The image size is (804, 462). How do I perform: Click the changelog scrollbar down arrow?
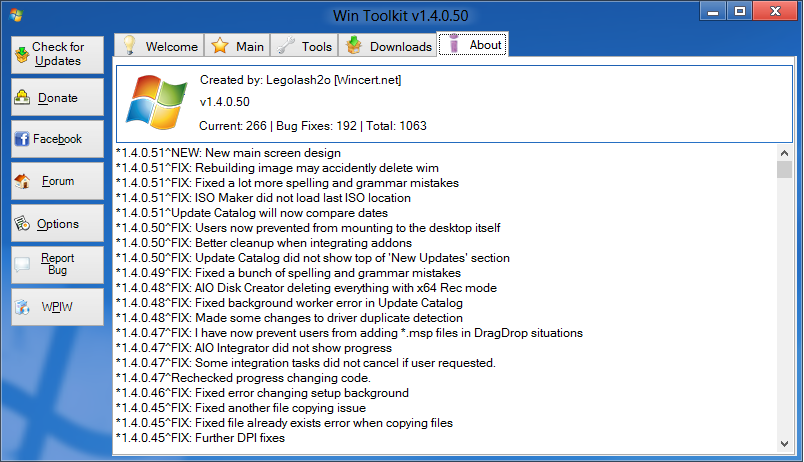[x=784, y=444]
